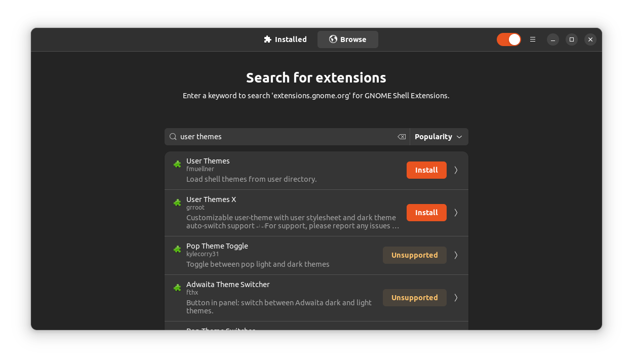Install the User Themes X extension
The width and height of the screenshot is (633, 364).
click(426, 213)
